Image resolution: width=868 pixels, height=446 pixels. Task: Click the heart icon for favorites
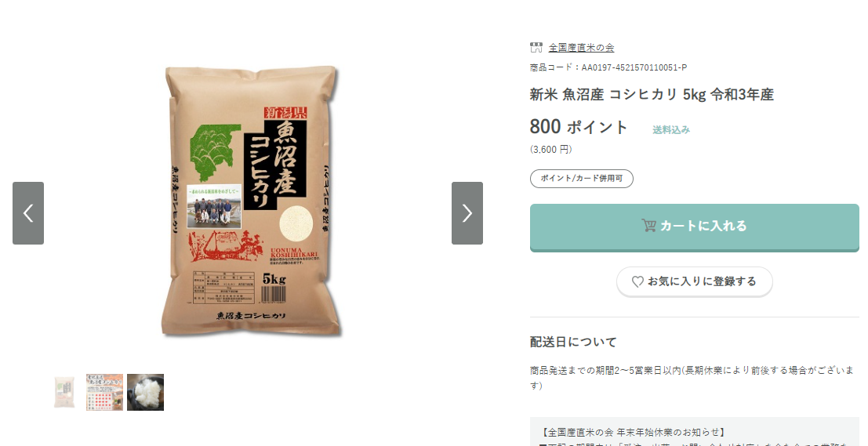(637, 281)
